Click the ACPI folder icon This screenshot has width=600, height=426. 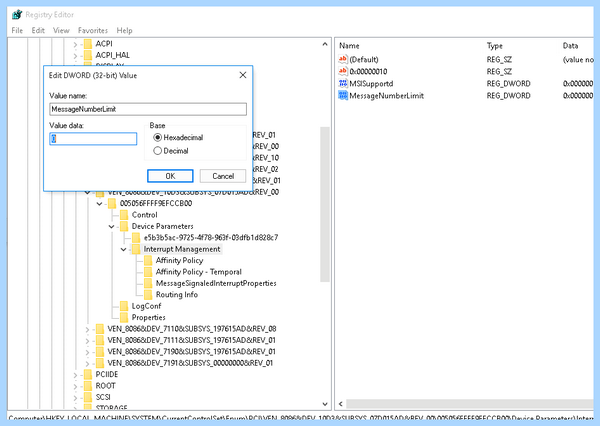pos(88,44)
